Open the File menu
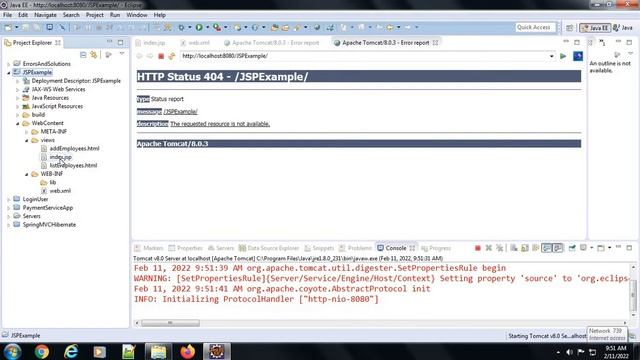The width and height of the screenshot is (640, 360). coord(7,15)
